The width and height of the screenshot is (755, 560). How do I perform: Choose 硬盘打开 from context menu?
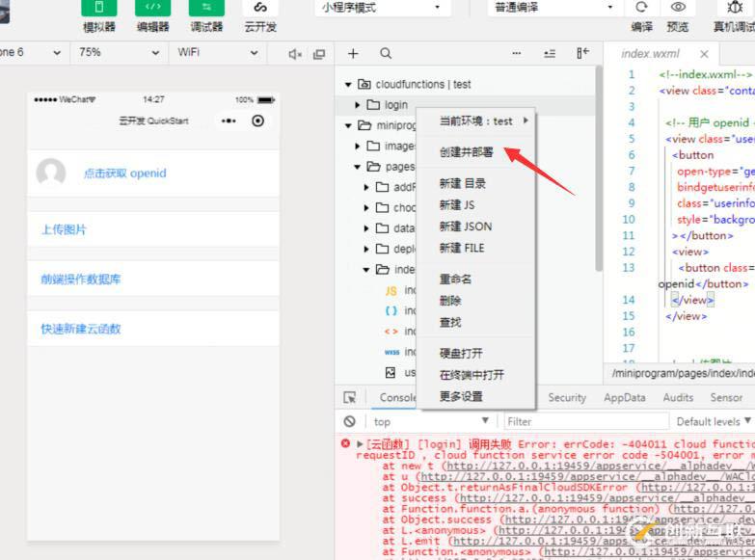coord(476,353)
